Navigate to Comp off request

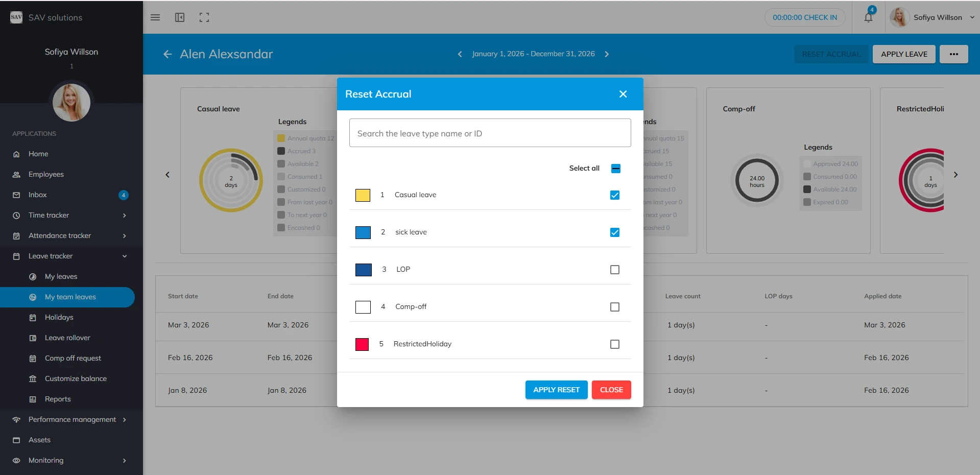pyautogui.click(x=73, y=359)
